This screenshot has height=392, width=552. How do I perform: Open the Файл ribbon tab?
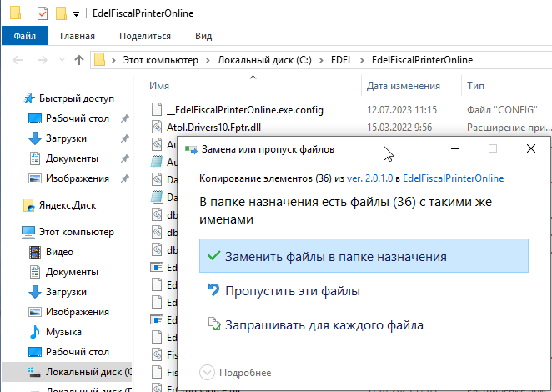[x=25, y=36]
